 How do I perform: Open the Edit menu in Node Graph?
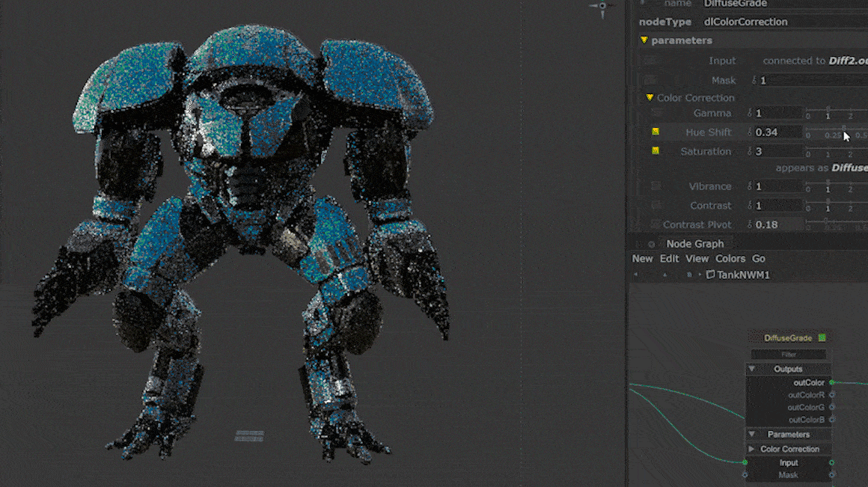[669, 259]
